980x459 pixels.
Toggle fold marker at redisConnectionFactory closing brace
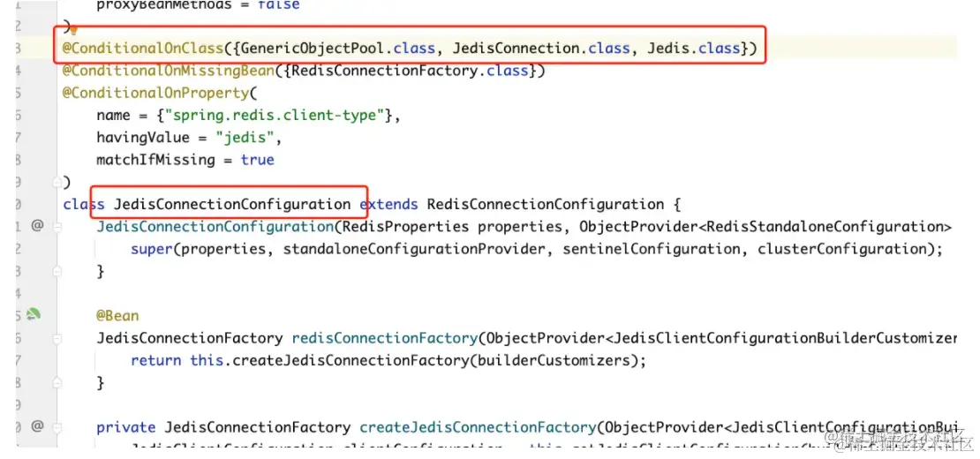pos(57,382)
